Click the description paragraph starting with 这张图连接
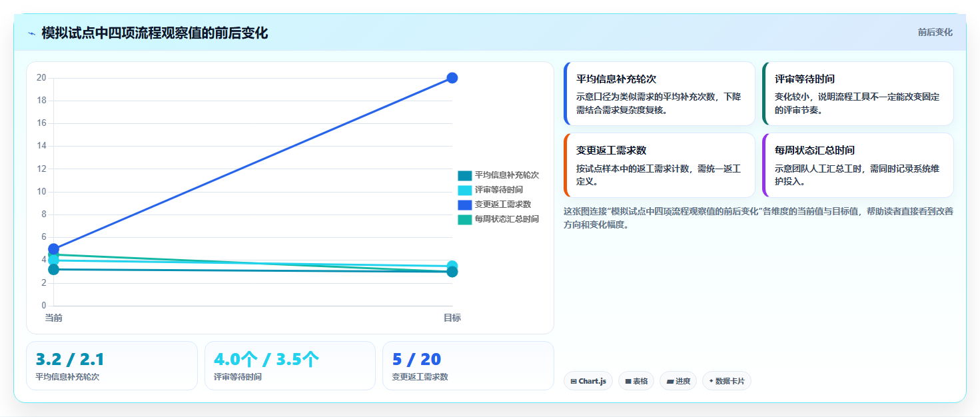Viewport: 980px width, 417px height. pyautogui.click(x=758, y=218)
